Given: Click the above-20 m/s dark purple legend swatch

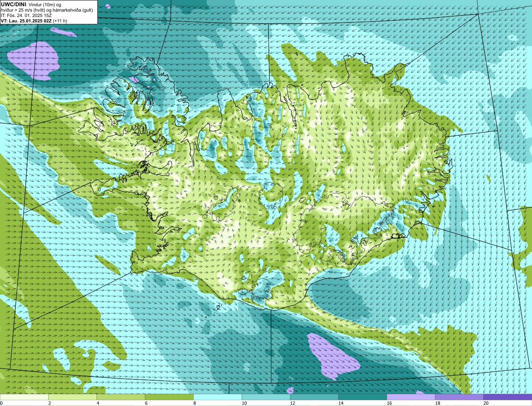Looking at the screenshot, I should click(507, 397).
